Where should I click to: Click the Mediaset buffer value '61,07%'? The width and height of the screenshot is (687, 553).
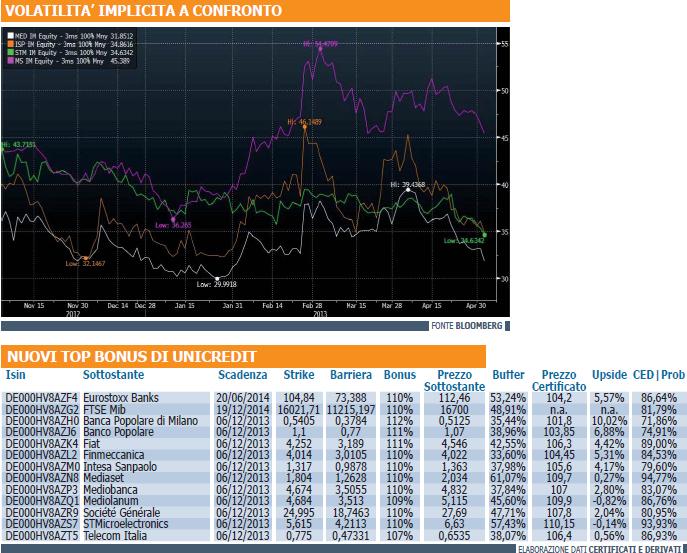(508, 478)
